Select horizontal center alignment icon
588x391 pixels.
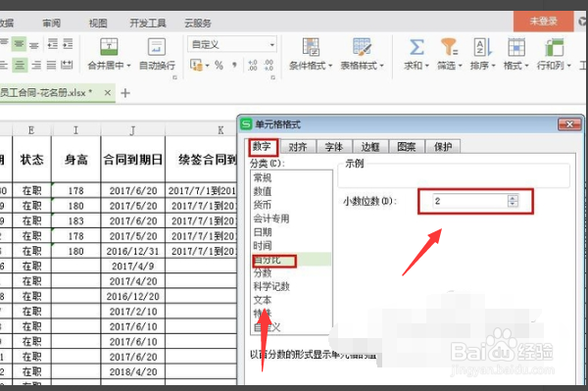pyautogui.click(x=20, y=66)
